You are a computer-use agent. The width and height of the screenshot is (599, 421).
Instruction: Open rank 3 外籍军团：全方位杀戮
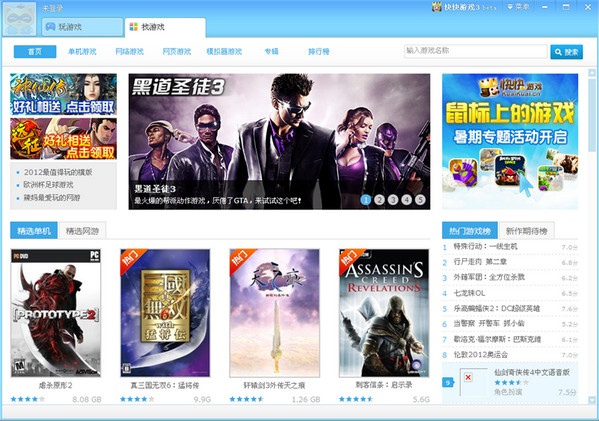coord(489,277)
